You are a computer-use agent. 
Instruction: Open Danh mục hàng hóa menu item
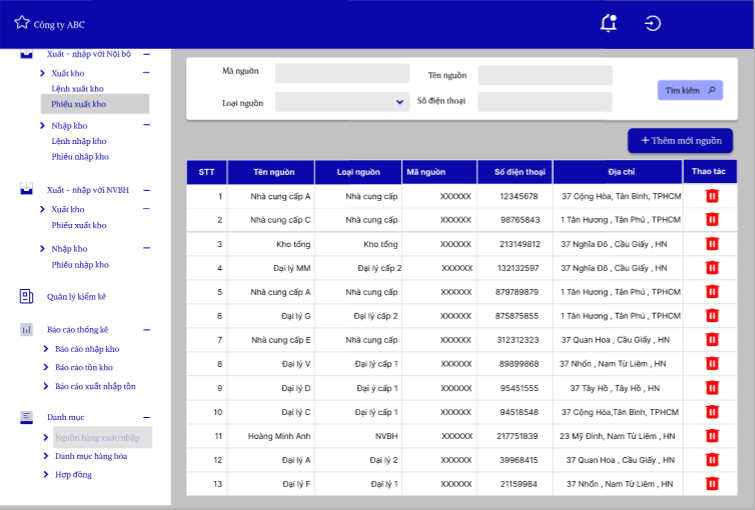tap(91, 456)
